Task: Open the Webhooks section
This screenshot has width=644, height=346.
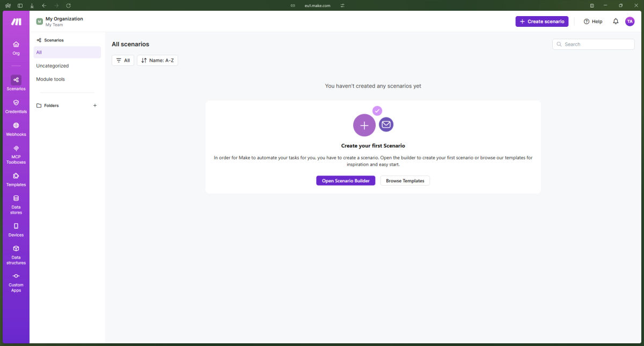Action: pos(16,128)
